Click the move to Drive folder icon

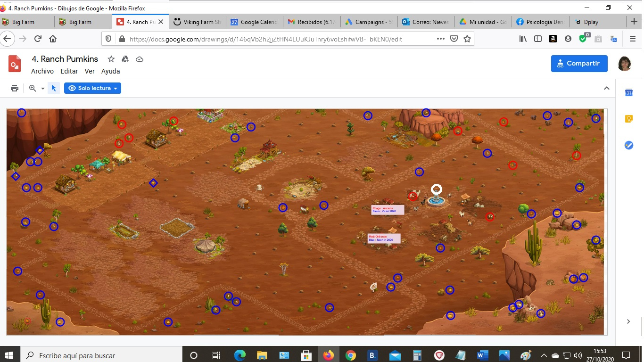tap(125, 59)
